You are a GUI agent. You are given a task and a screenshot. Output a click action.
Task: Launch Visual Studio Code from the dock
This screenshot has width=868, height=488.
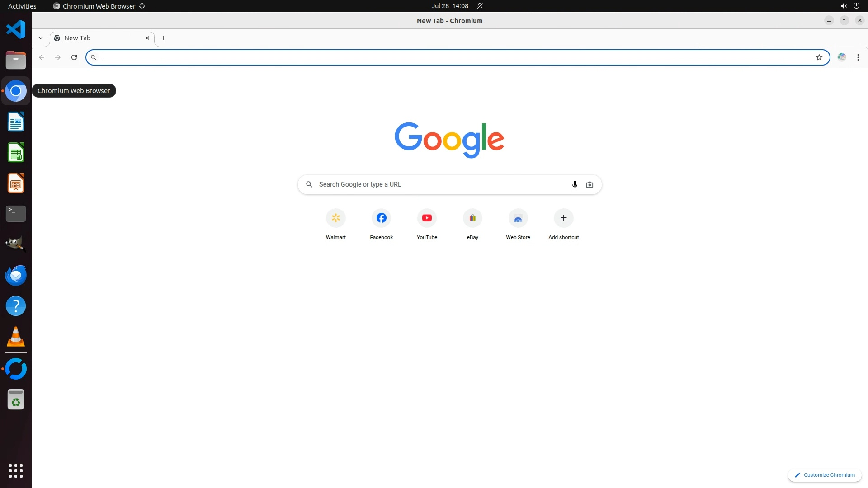click(x=16, y=29)
